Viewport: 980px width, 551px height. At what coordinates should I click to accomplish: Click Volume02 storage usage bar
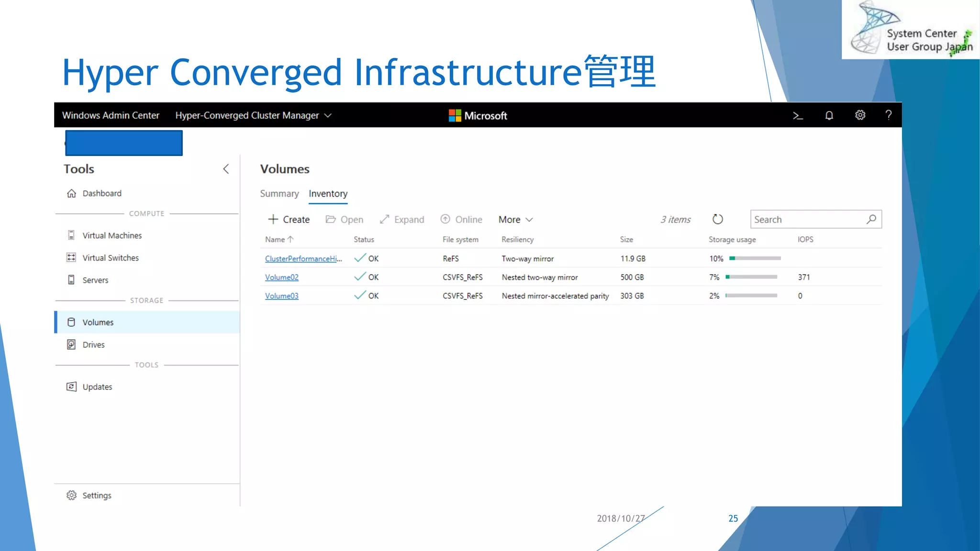tap(751, 277)
